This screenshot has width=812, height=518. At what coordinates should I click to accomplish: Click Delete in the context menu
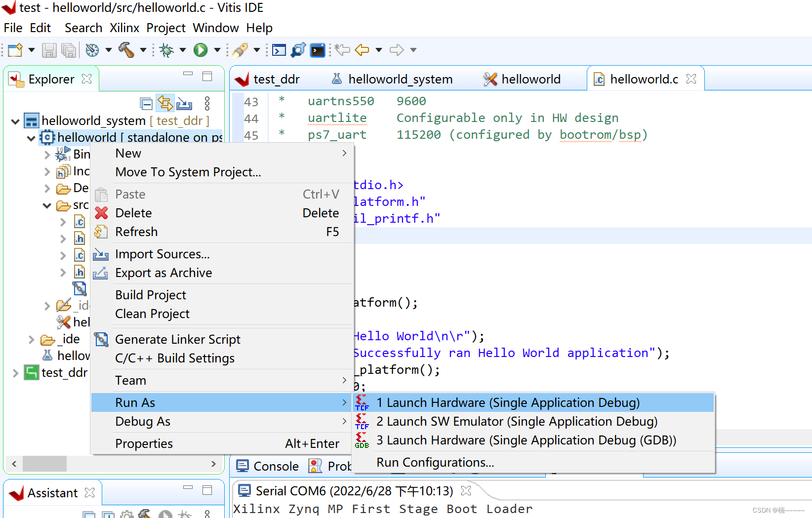click(x=222, y=213)
